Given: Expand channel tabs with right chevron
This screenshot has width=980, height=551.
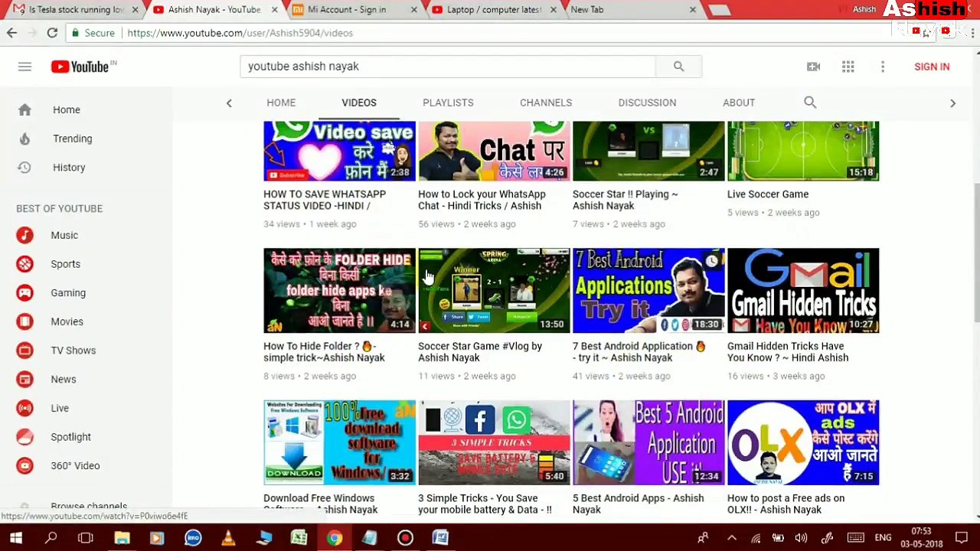Looking at the screenshot, I should (952, 103).
